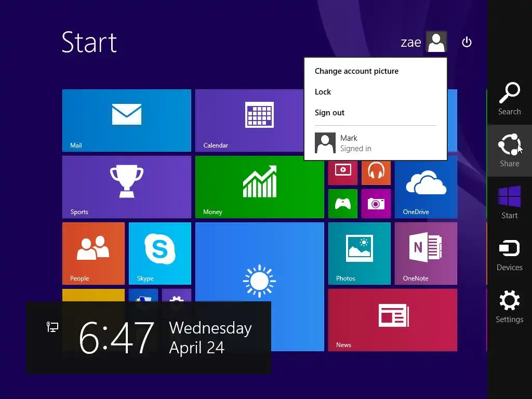Open the Devices charm
Screen dimensions: 532x399
(x=509, y=255)
